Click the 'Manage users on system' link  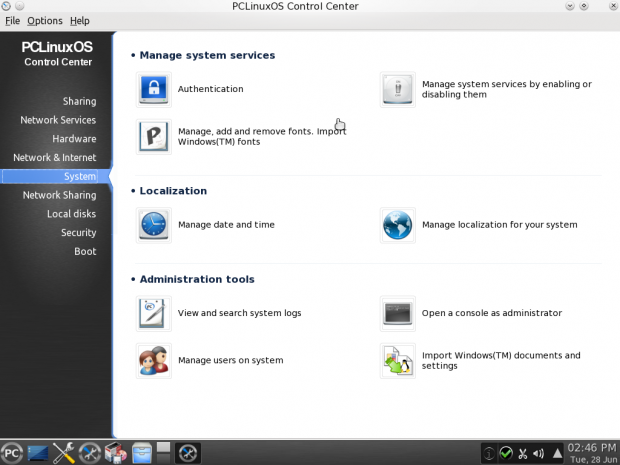[230, 360]
